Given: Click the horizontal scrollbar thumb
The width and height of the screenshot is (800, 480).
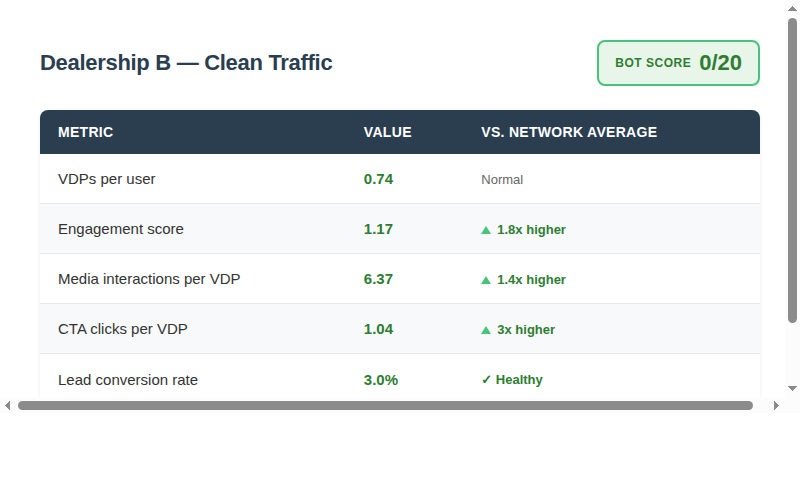Looking at the screenshot, I should click(x=385, y=406).
